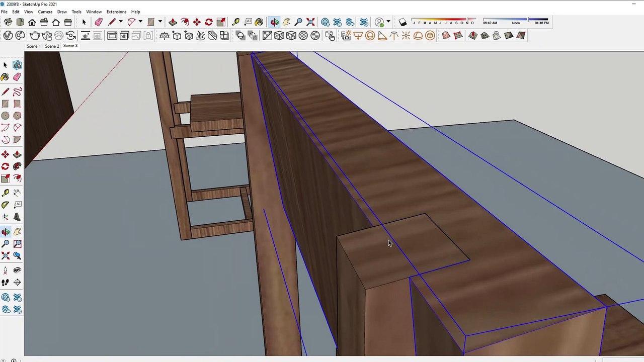Click the Look Around eye tool
Viewport: 644px width, 362px height.
[x=17, y=270]
